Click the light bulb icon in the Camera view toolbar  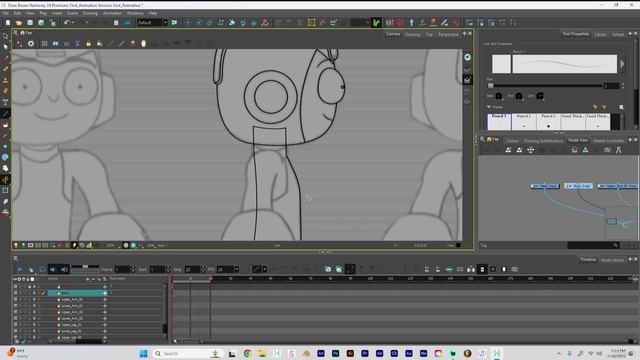tap(133, 44)
